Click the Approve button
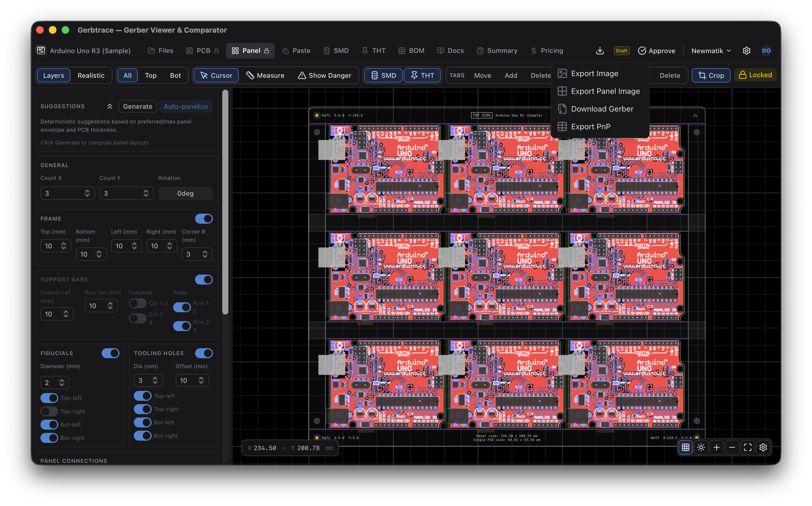The height and width of the screenshot is (506, 812). point(657,51)
